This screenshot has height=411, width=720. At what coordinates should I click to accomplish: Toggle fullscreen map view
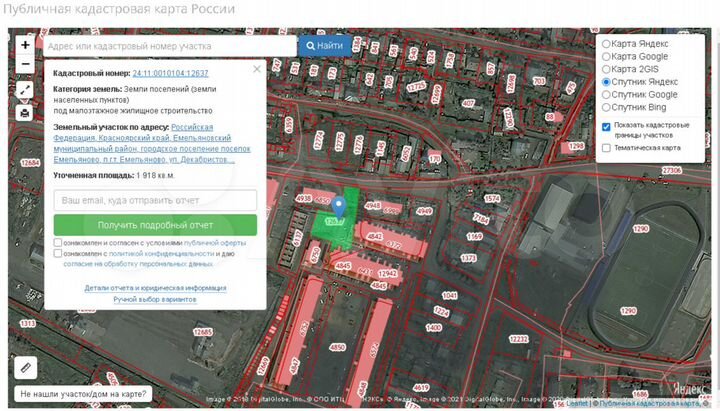[x=25, y=90]
